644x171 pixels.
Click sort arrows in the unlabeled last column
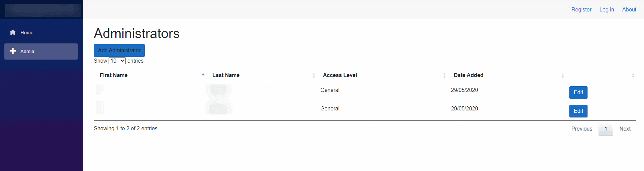[x=633, y=75]
